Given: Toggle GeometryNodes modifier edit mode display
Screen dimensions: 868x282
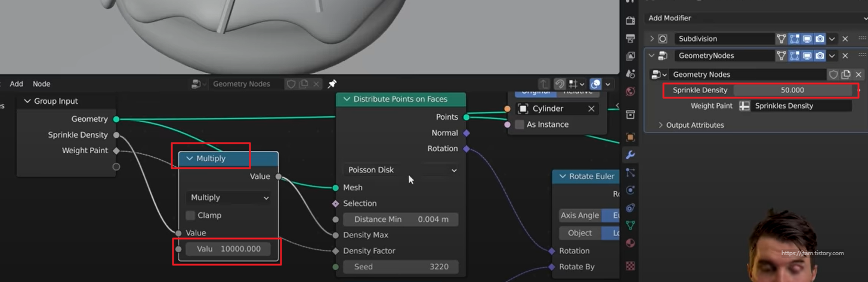Looking at the screenshot, I should point(795,55).
